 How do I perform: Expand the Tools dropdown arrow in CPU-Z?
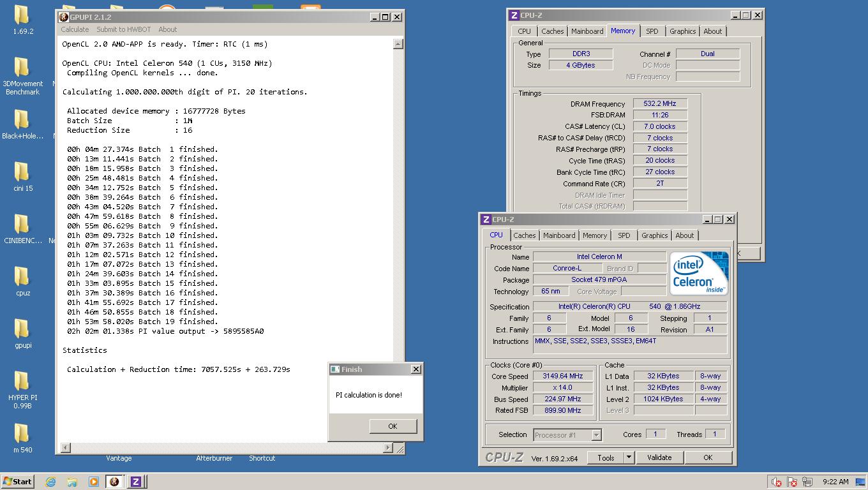[628, 457]
